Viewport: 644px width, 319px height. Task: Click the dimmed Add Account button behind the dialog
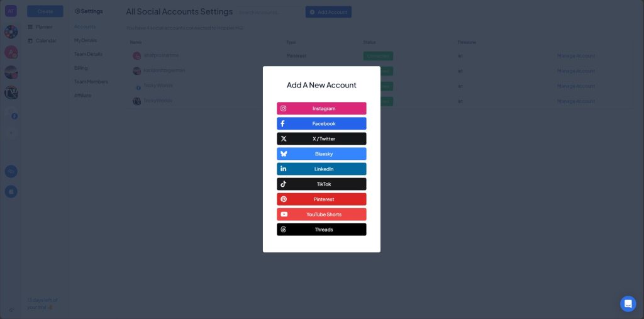click(328, 12)
